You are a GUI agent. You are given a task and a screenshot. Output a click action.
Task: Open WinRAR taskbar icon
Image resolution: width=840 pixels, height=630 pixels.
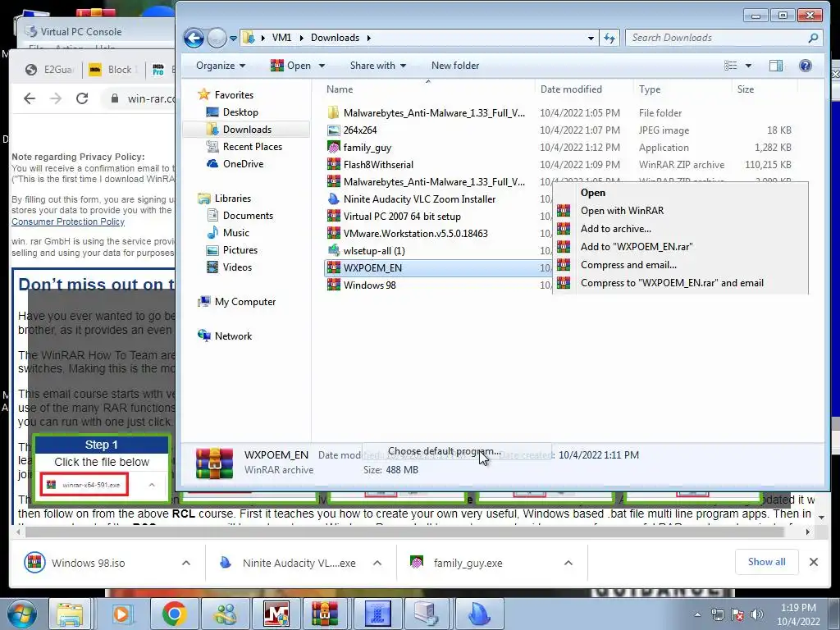click(325, 614)
